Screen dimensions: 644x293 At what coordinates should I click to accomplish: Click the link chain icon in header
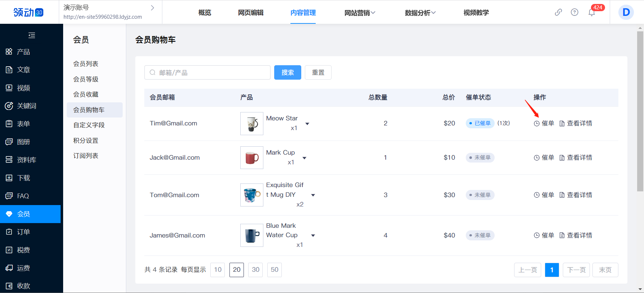click(x=558, y=12)
